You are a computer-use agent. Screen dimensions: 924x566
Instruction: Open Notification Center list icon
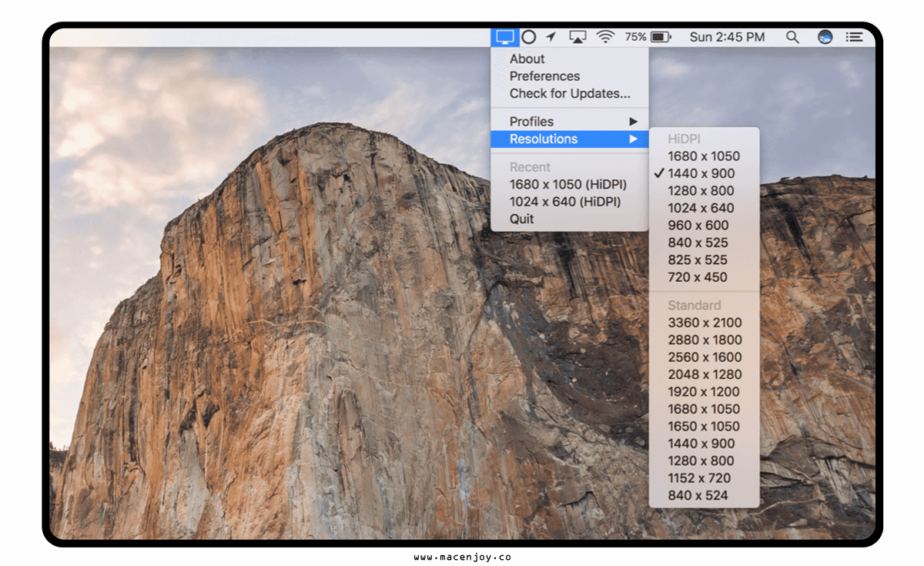point(854,36)
